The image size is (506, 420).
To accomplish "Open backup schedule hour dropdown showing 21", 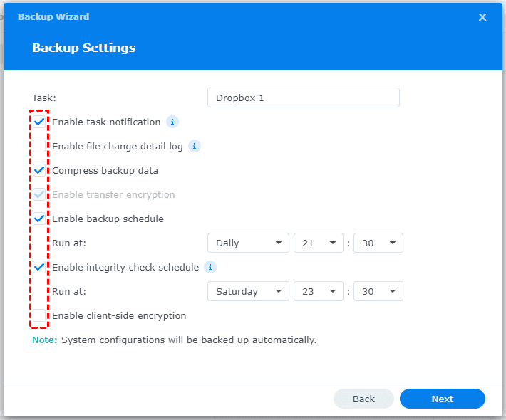I will 317,243.
